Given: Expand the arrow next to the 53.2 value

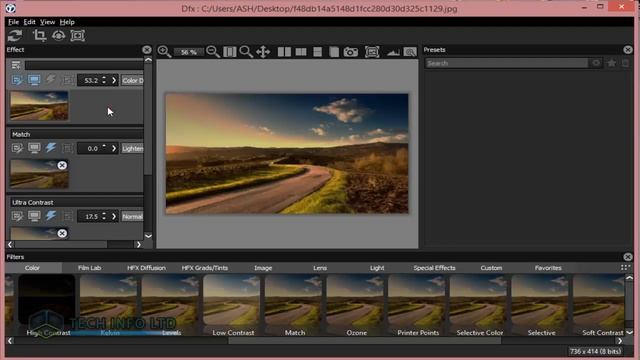Looking at the screenshot, I should point(114,80).
